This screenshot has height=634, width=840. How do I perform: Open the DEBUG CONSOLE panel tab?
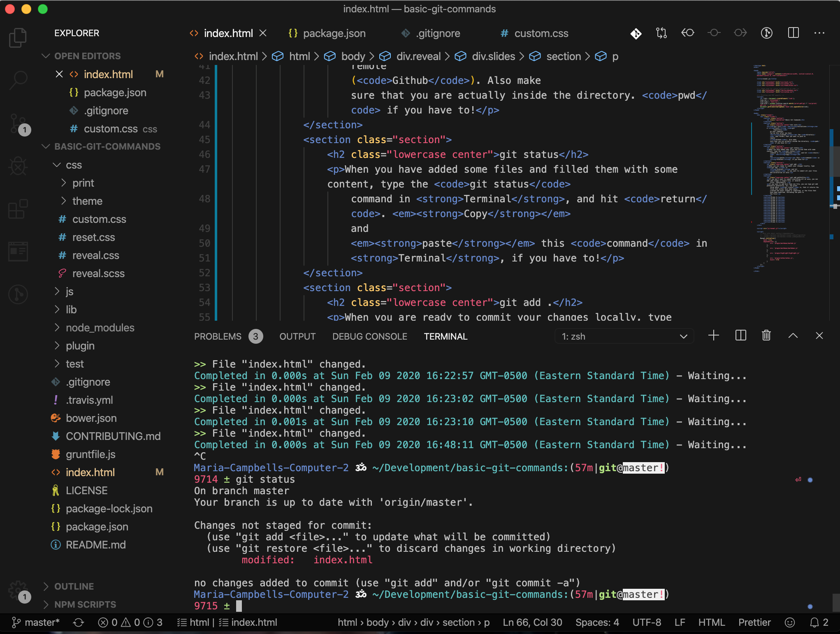coord(369,336)
